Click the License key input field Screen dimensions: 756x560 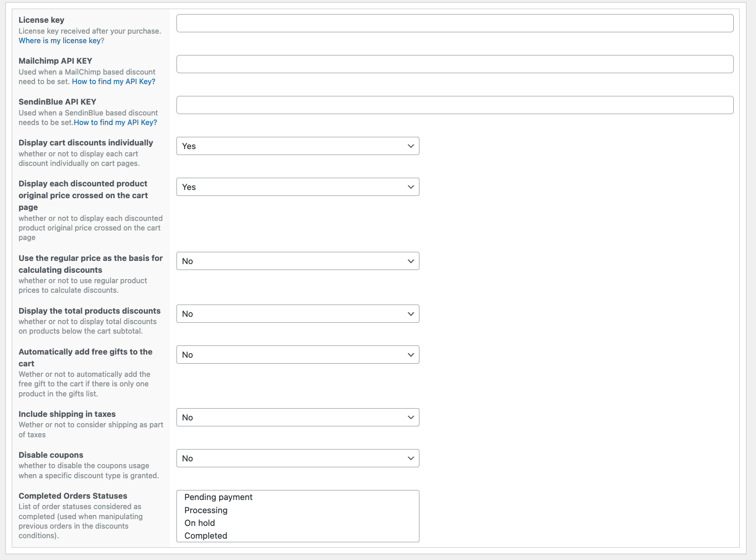point(455,23)
